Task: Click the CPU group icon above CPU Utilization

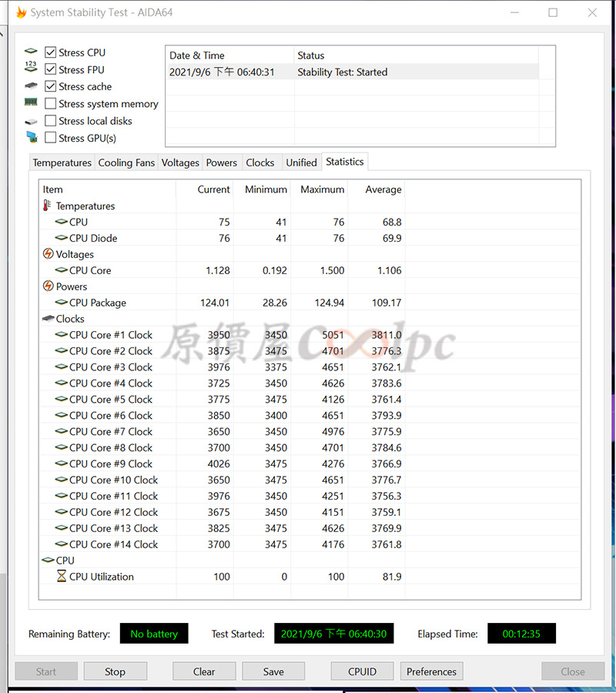Action: [48, 560]
